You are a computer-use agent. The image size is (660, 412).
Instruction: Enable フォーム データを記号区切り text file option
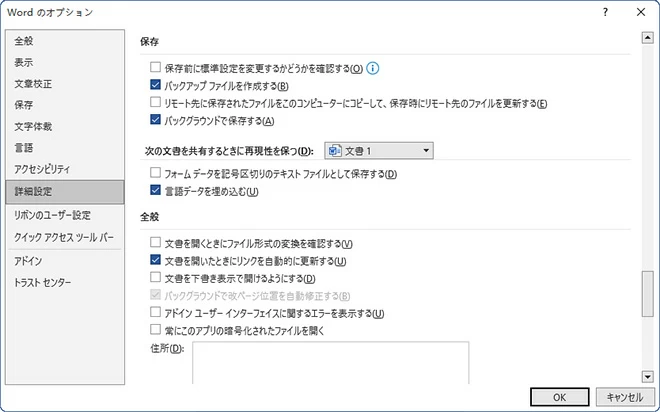pos(155,174)
